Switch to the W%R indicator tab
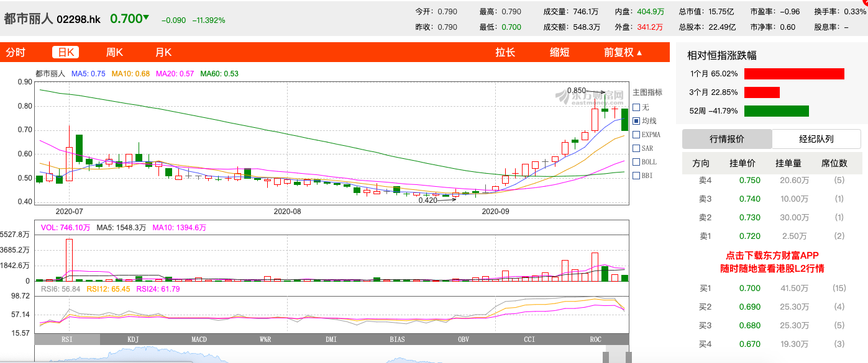This screenshot has width=868, height=363. coord(265,339)
